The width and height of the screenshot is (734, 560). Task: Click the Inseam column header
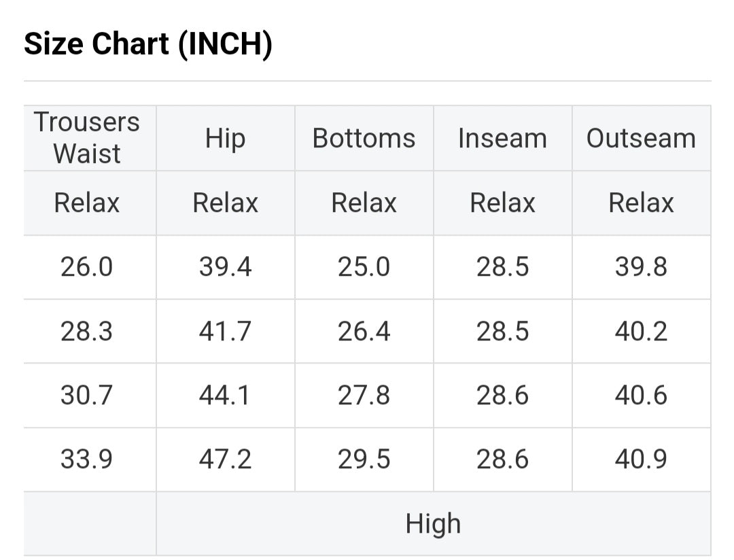click(x=502, y=139)
